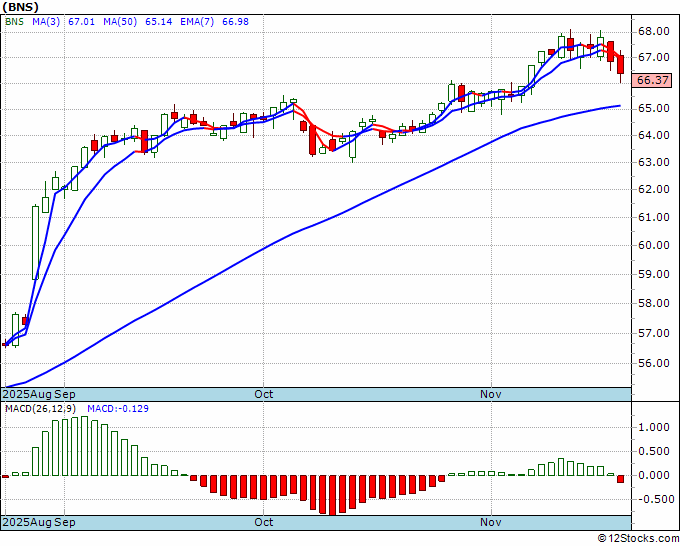Screen dimensions: 680x546
Task: Click the 64.00 price axis label
Action: 653,135
